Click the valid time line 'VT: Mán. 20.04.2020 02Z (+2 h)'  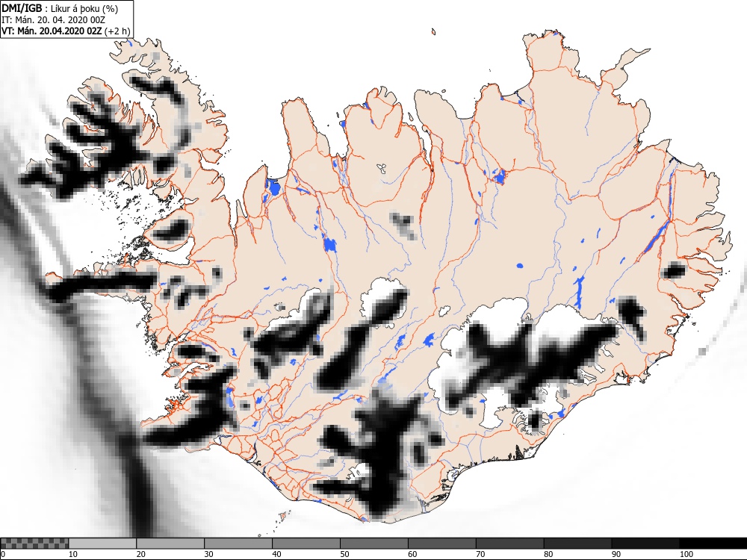(x=66, y=31)
